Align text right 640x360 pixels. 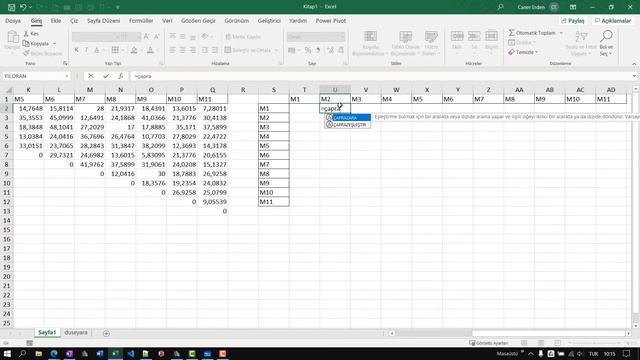coord(192,50)
